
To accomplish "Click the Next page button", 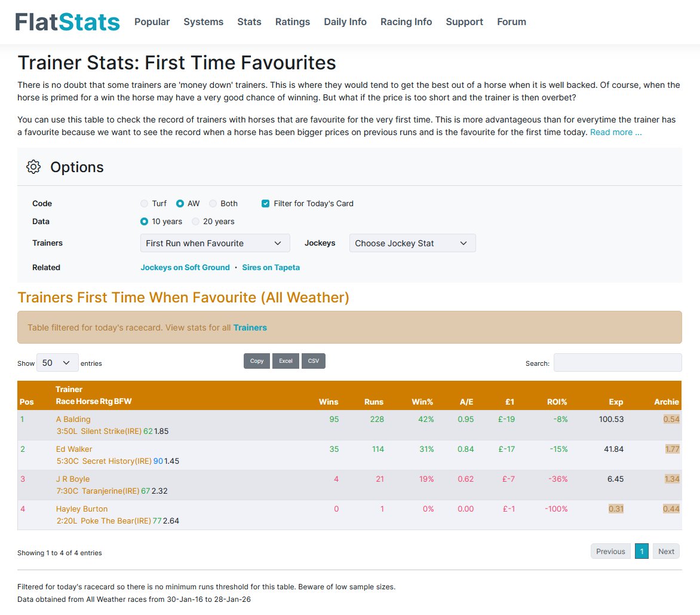I will 666,552.
